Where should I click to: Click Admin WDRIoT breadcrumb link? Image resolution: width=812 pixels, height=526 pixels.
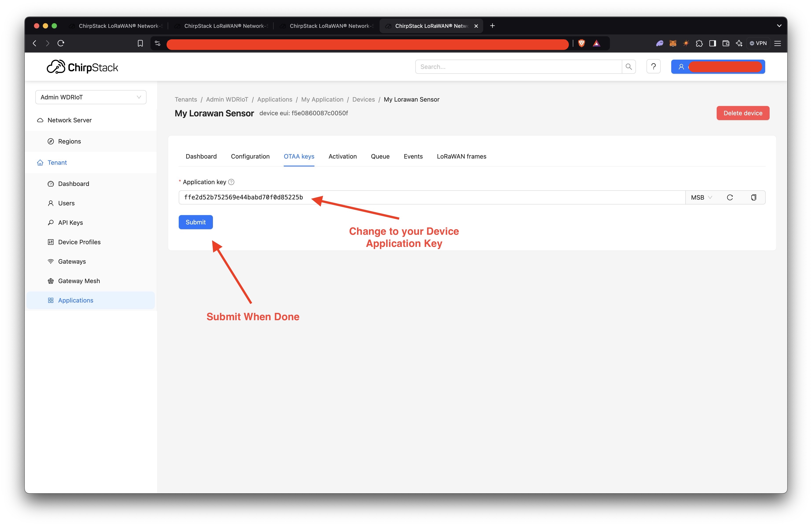[x=227, y=99]
